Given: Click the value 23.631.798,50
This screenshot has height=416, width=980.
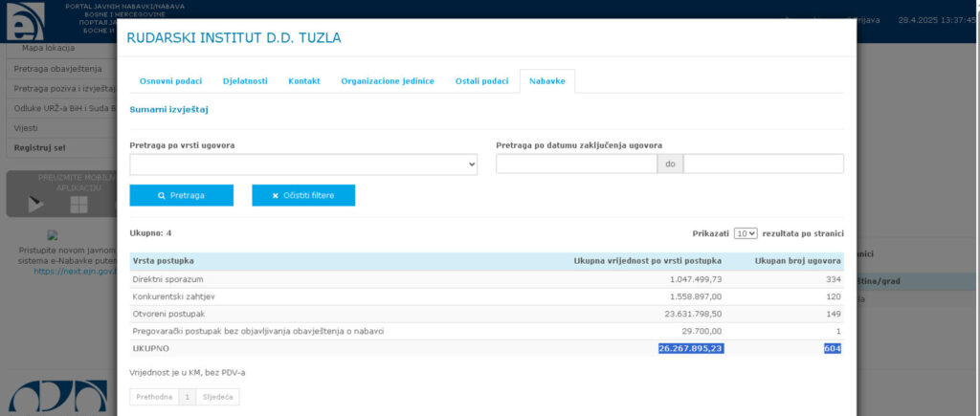Looking at the screenshot, I should [x=693, y=314].
